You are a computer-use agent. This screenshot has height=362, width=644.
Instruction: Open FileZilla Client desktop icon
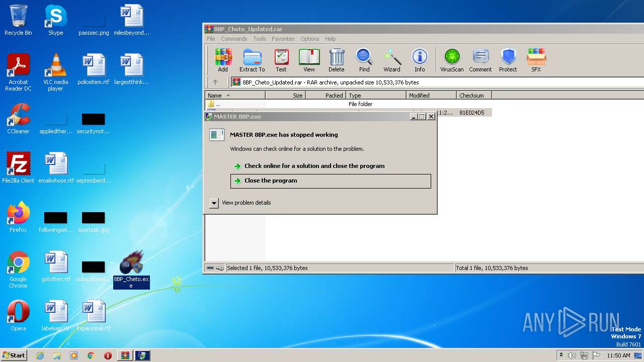18,168
